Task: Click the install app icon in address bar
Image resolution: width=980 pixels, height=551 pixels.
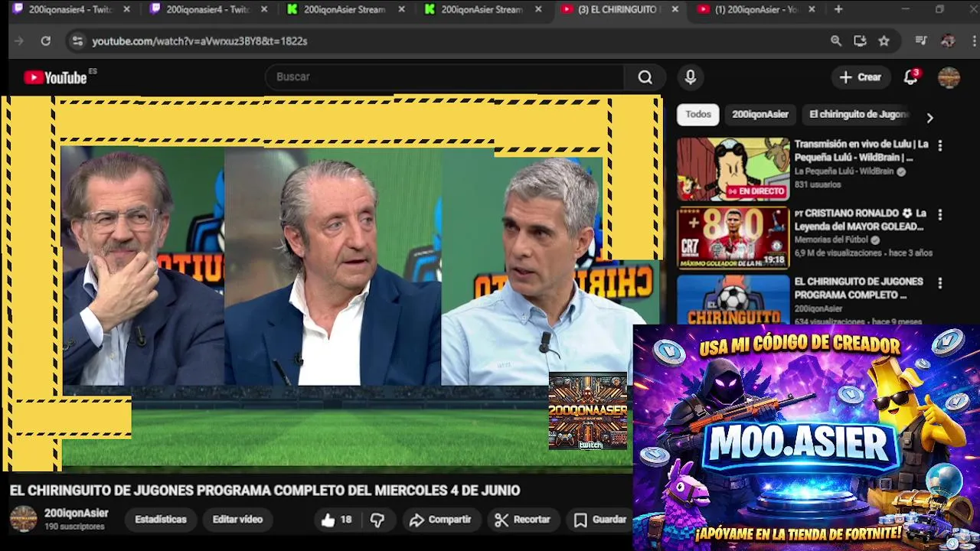Action: (860, 41)
